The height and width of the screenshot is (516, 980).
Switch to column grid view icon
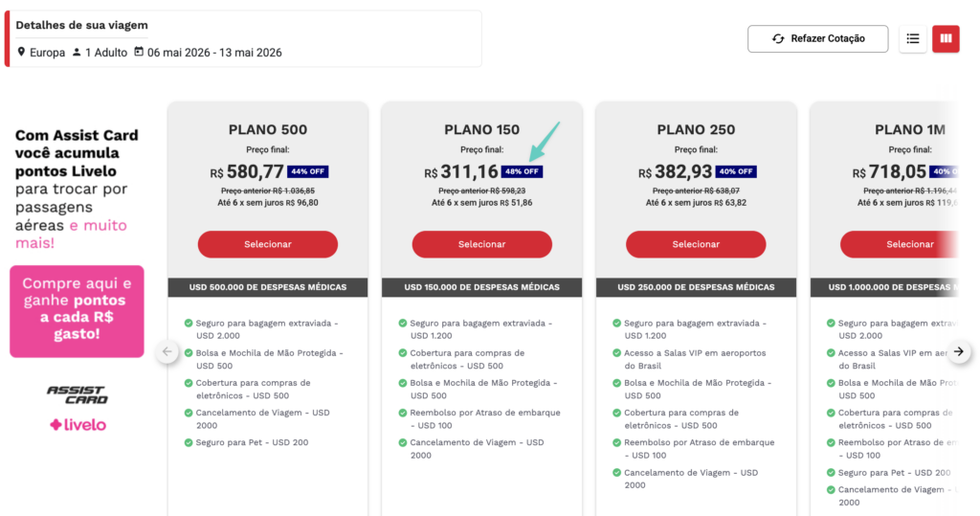(x=946, y=39)
